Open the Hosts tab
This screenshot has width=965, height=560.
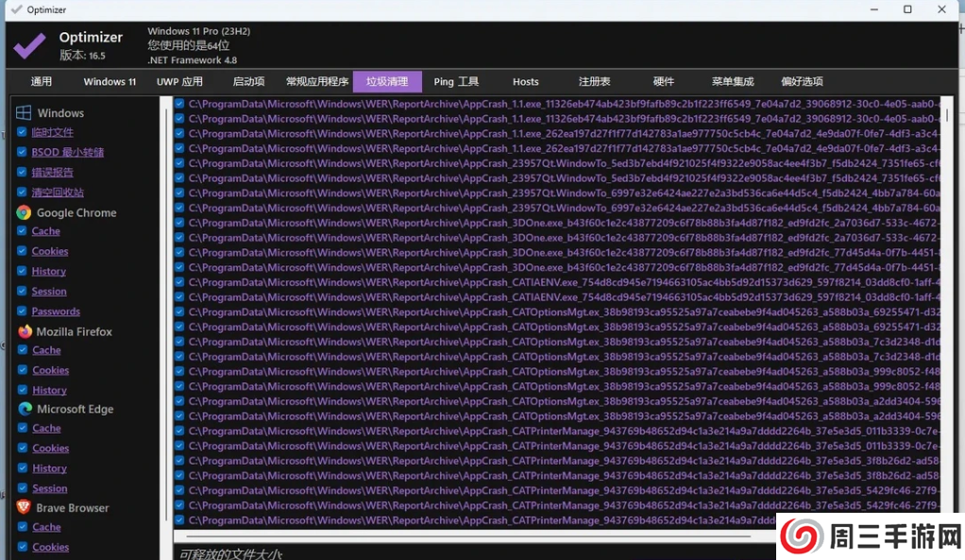click(525, 82)
